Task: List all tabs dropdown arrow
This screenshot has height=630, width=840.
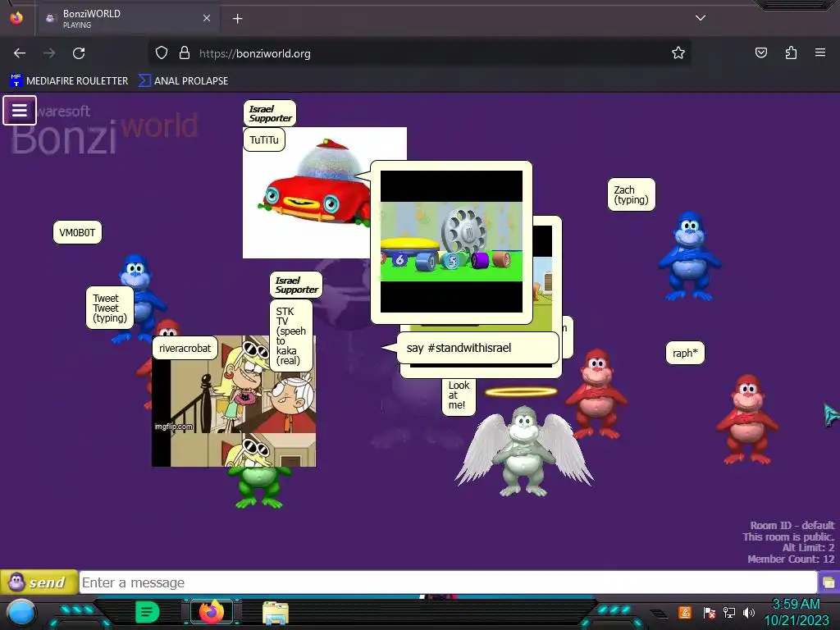Action: [701, 18]
